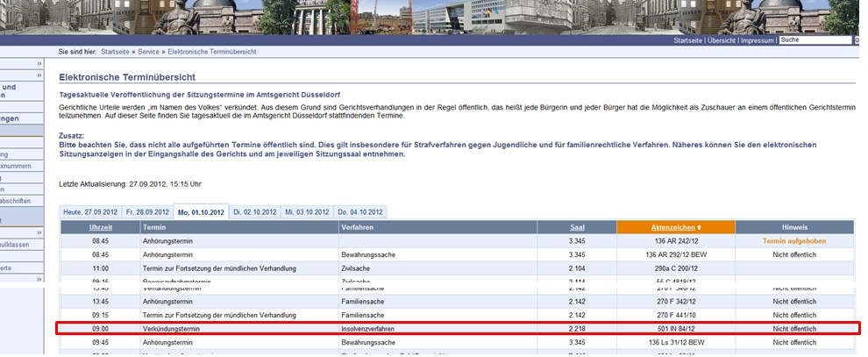Expand the topmost sidebar » chevron
The width and height of the screenshot is (868, 357).
point(39,64)
